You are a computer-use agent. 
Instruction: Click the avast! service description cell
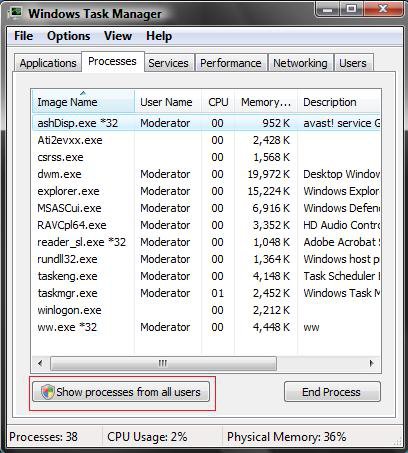pos(341,123)
